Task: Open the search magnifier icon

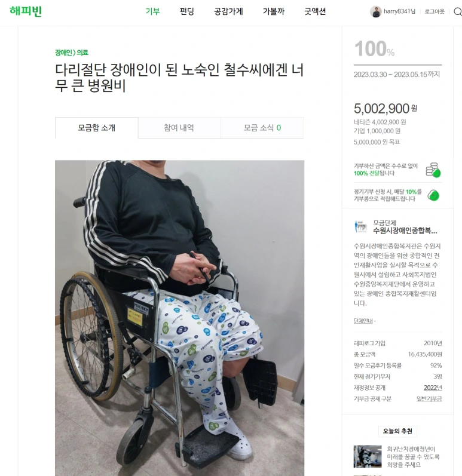Action: 458,12
